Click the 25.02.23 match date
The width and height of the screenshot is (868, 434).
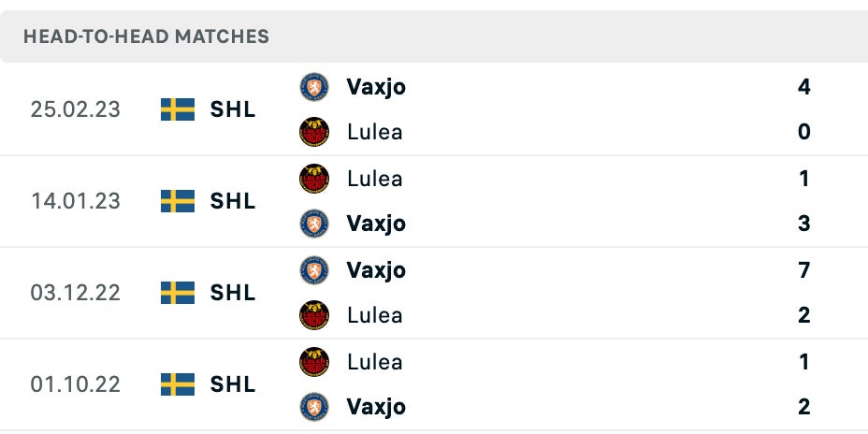[76, 109]
